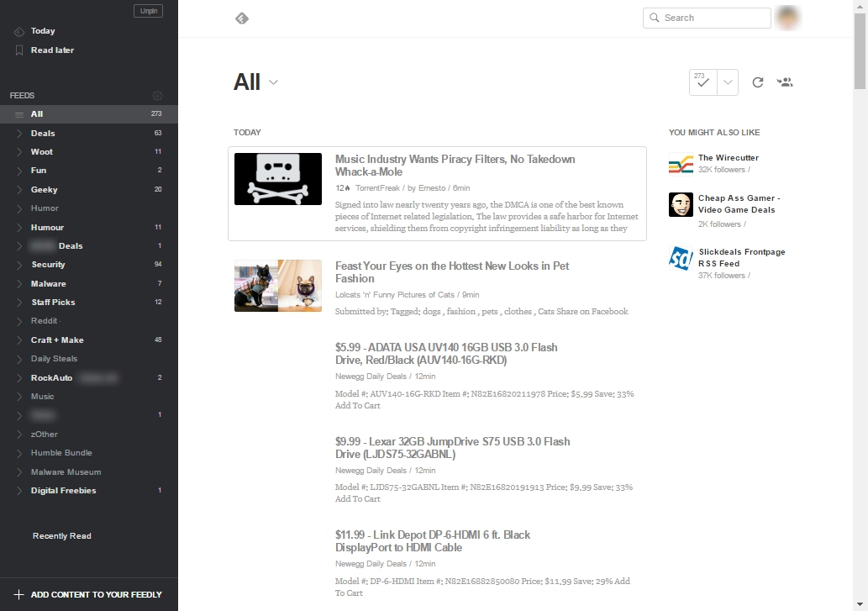The height and width of the screenshot is (611, 868).
Task: Click the Feedly logo icon
Action: click(242, 18)
